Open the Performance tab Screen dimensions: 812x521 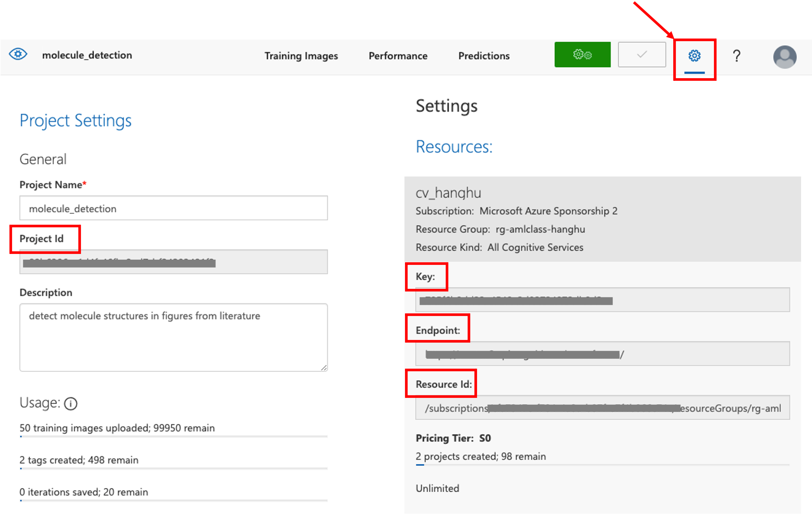click(x=398, y=56)
